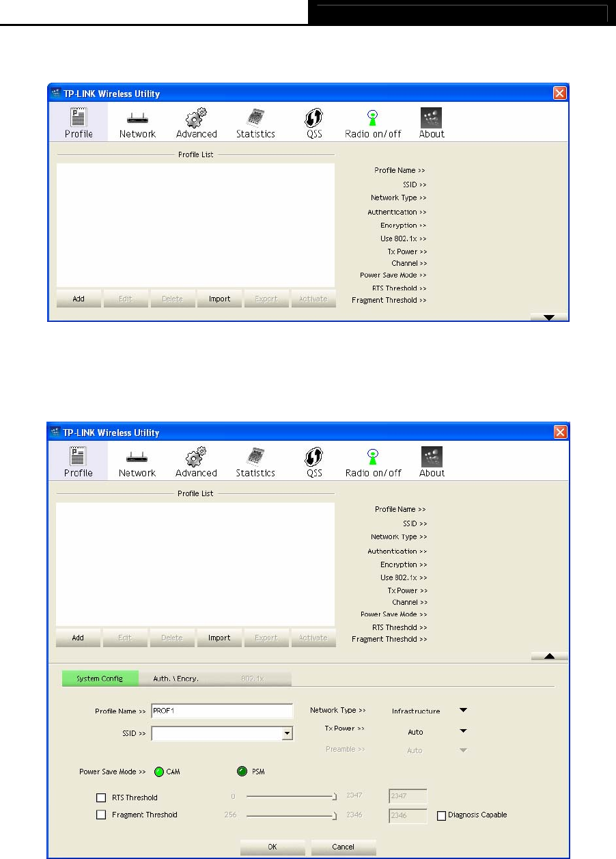Image resolution: width=616 pixels, height=859 pixels.
Task: Open QSS icon in lower utility window
Action: tap(314, 462)
